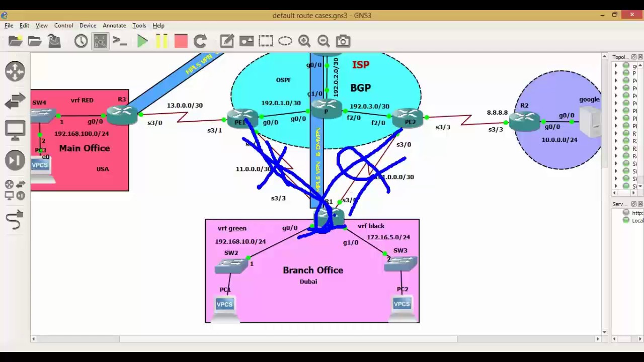Close the Topology Summary panel
The width and height of the screenshot is (644, 362).
640,57
